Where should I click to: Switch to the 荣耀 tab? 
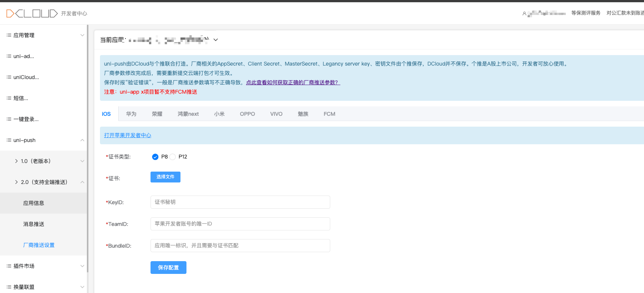[x=157, y=114]
